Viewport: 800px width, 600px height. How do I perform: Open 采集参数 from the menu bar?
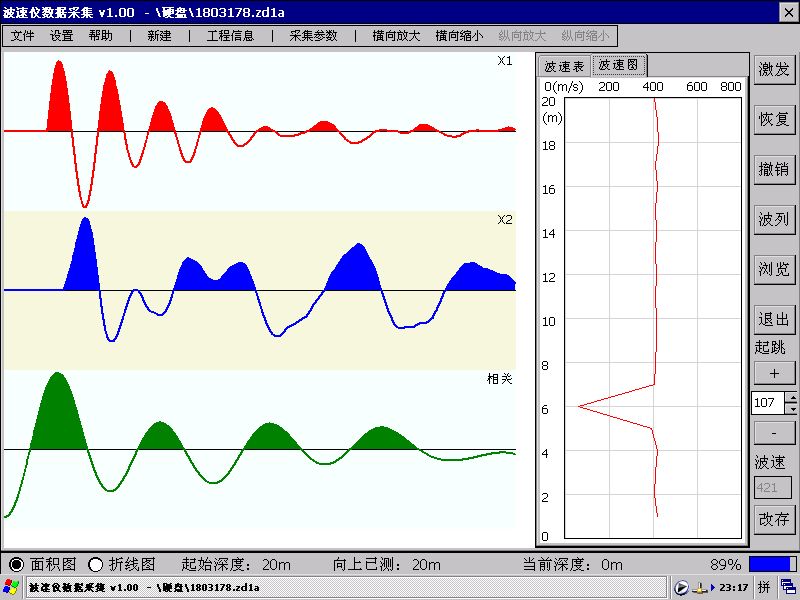tap(313, 35)
